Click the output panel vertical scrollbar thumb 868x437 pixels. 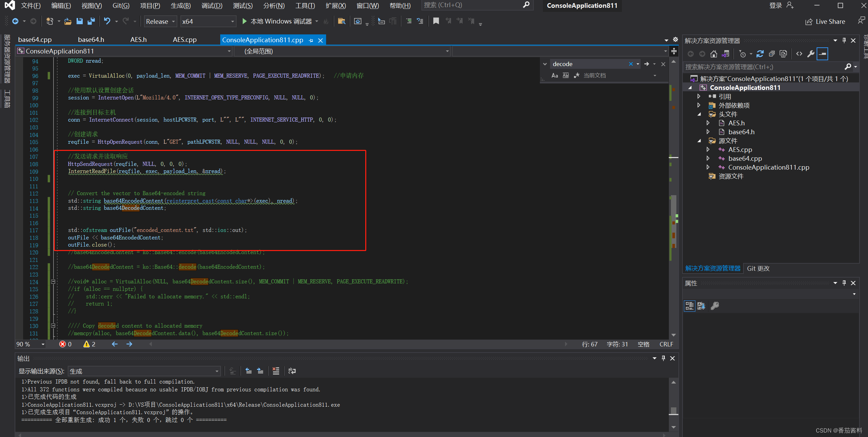[673, 411]
